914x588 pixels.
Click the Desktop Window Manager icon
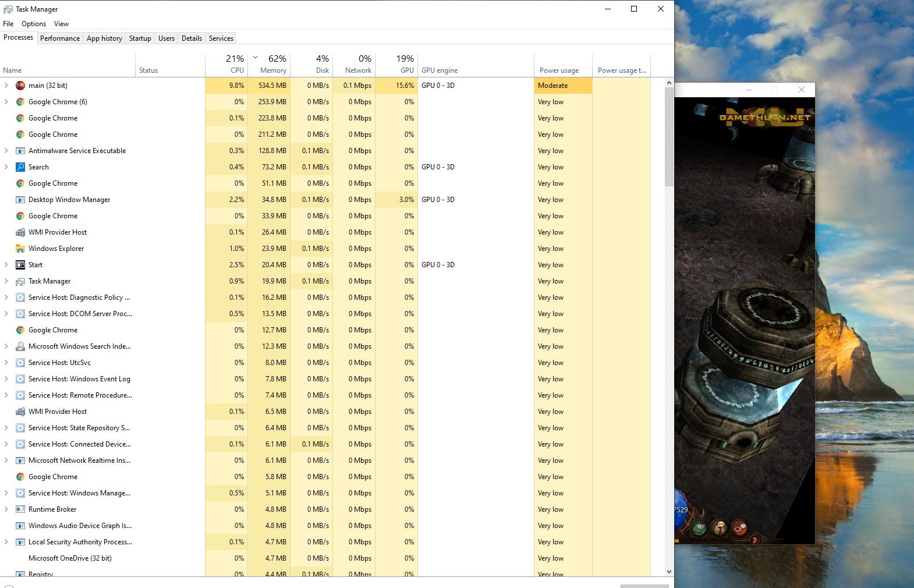point(20,200)
